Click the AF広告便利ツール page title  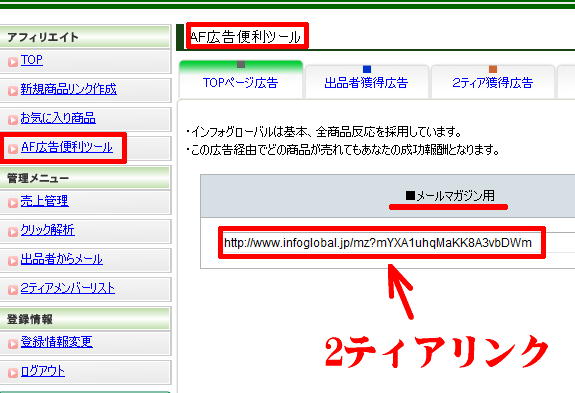click(245, 37)
